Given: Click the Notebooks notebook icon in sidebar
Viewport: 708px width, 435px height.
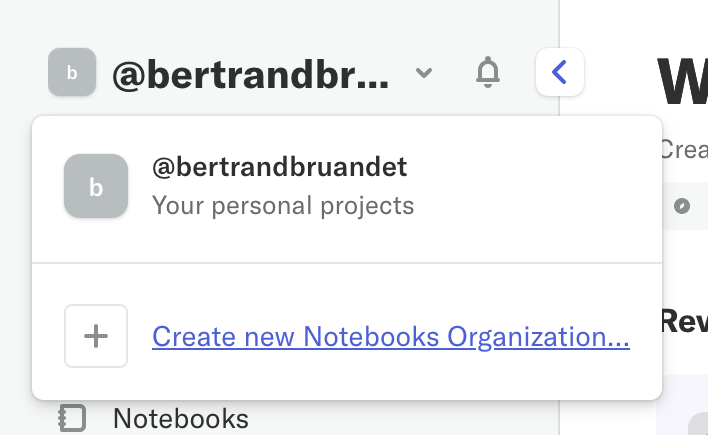Looking at the screenshot, I should 72,417.
